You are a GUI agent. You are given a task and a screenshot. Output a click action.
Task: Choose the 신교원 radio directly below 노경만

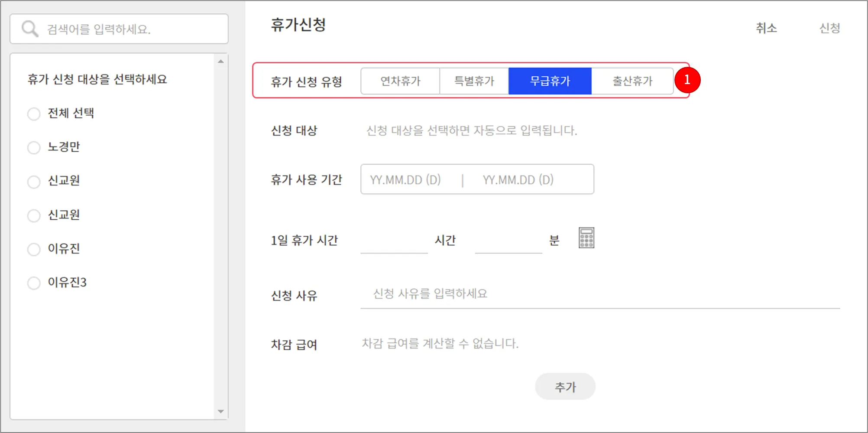[x=34, y=182]
